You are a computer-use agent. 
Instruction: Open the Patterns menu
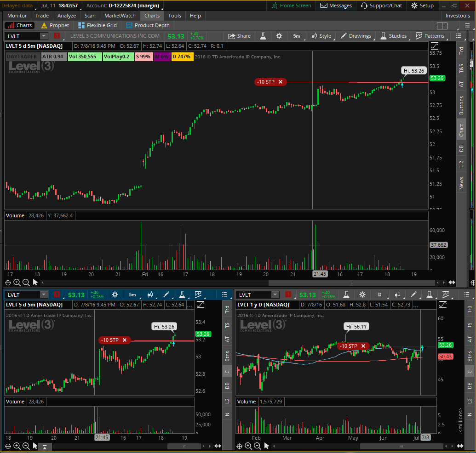tap(430, 36)
